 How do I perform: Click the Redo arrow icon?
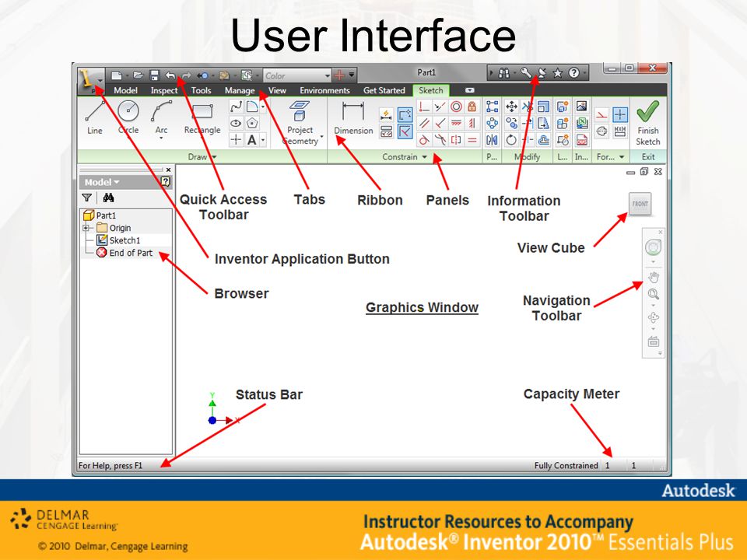click(186, 75)
